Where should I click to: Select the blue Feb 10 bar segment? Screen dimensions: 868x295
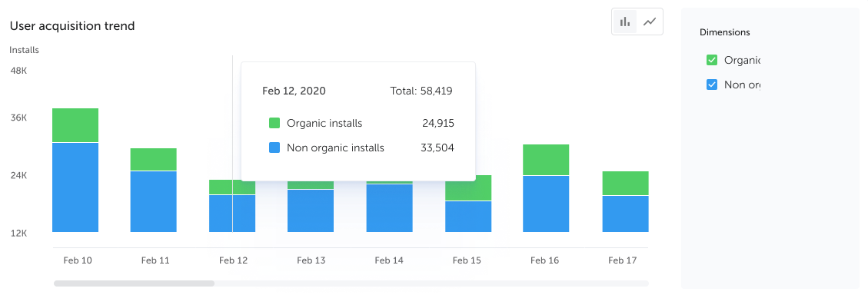pyautogui.click(x=75, y=187)
